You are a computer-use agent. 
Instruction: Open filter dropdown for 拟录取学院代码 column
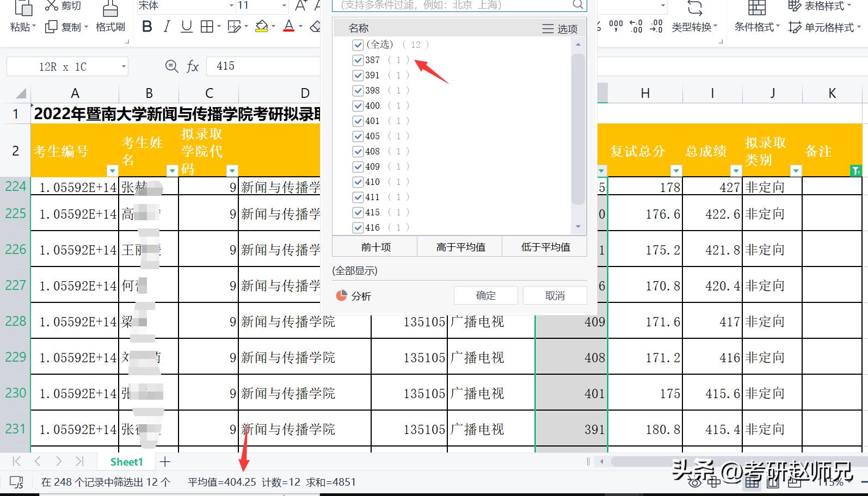tap(232, 171)
